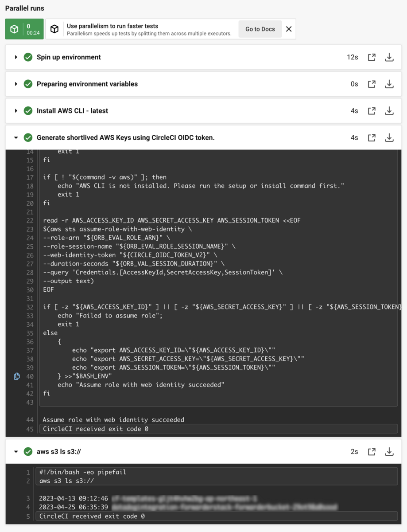Screen dimensions: 407x532
Task: Copy the script using the copy icon
Action: point(16,376)
